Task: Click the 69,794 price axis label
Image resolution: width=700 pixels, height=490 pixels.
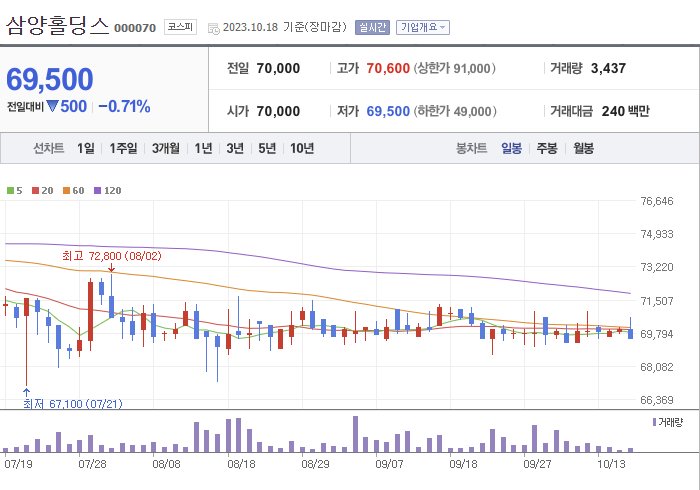Action: coord(657,334)
